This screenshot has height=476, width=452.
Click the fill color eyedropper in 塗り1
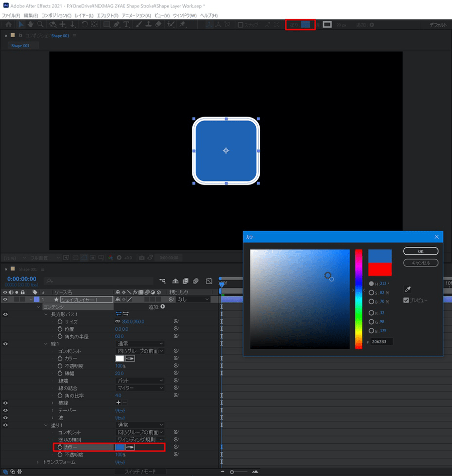coord(130,447)
